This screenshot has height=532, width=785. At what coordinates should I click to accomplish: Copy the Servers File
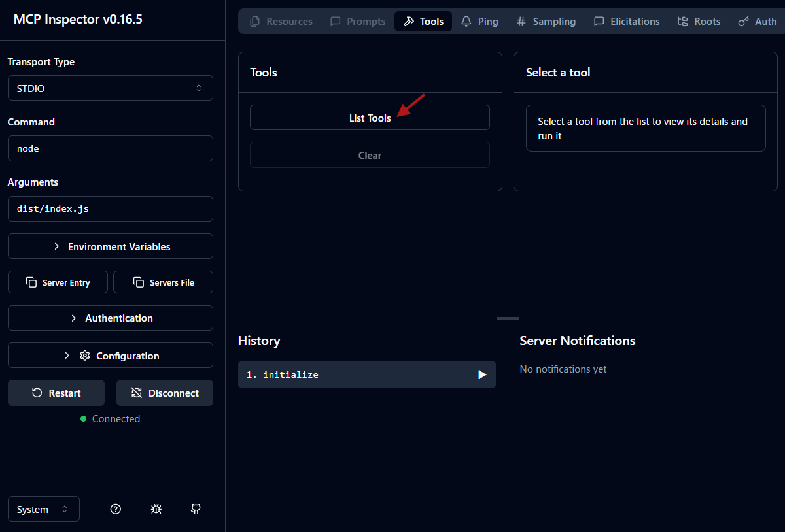point(164,282)
